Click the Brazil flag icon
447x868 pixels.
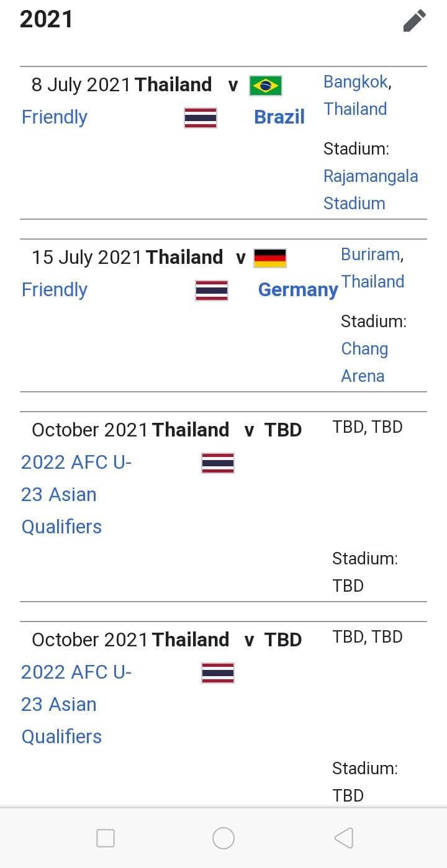pos(266,86)
